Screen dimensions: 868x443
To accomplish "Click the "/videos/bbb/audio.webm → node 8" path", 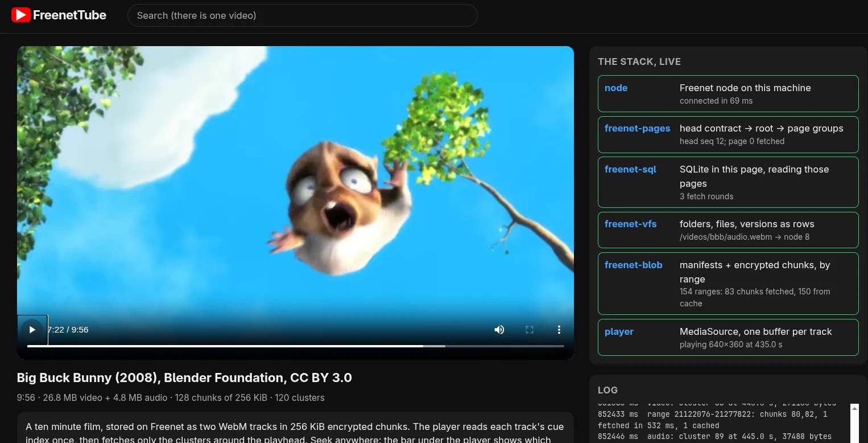I will point(745,237).
